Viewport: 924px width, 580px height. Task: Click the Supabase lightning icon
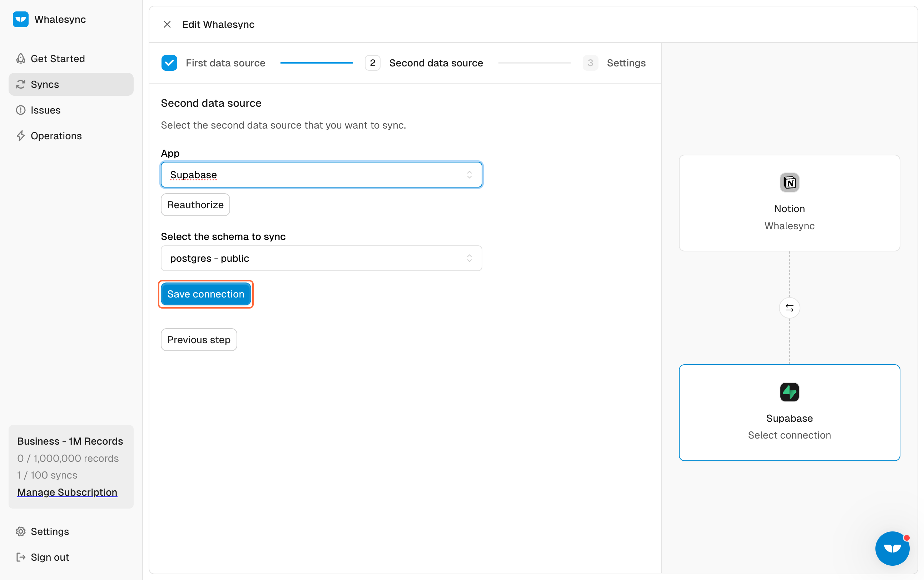789,392
